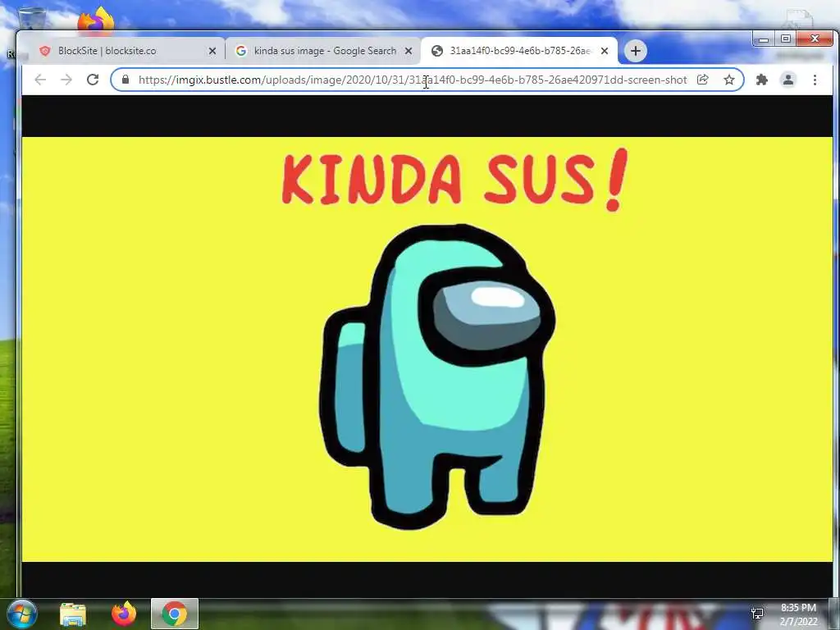This screenshot has height=630, width=840.
Task: Click the Recycle Bin desktop icon
Action: (x=31, y=19)
